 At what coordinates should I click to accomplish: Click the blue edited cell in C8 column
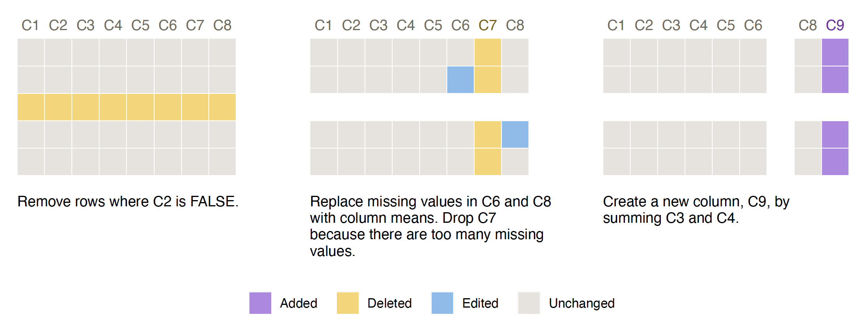point(515,134)
